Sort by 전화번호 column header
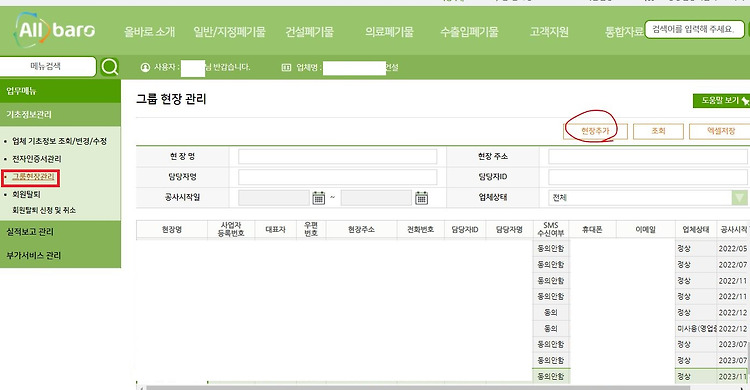750x390 pixels. [x=420, y=230]
